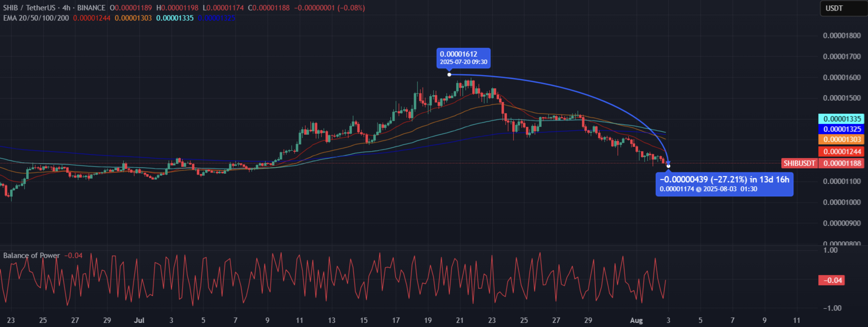Viewport: 868px width, 327px height.
Task: Click the SHIBUSDT price tag on axis
Action: pos(799,163)
